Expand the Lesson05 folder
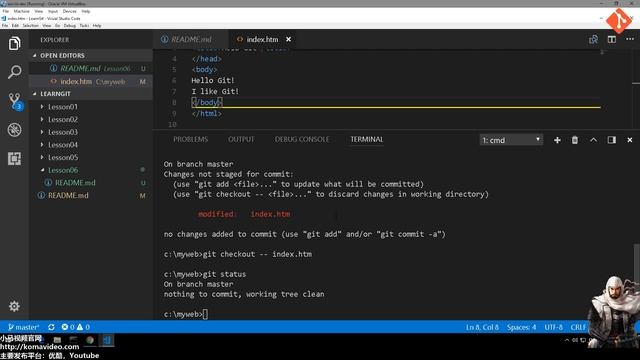640x360 pixels. tap(42, 157)
